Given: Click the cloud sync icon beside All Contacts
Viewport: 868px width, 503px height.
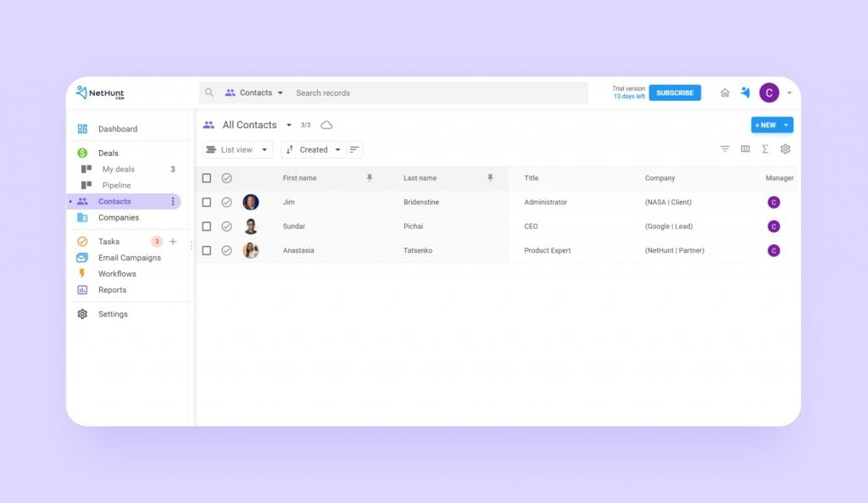Looking at the screenshot, I should (x=327, y=125).
